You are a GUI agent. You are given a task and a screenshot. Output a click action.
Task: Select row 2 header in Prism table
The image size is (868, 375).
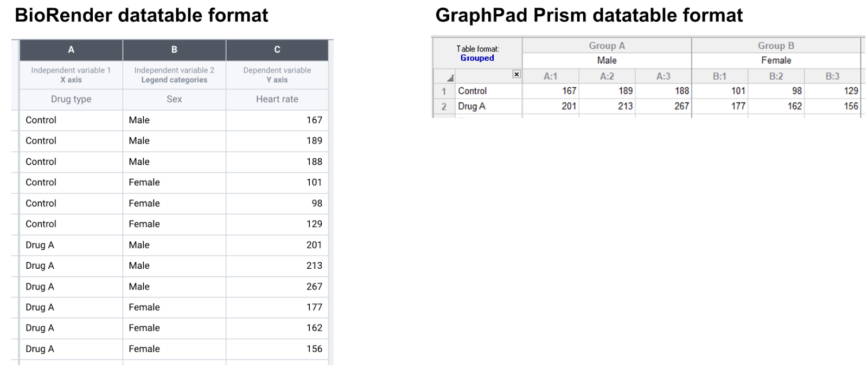point(444,107)
